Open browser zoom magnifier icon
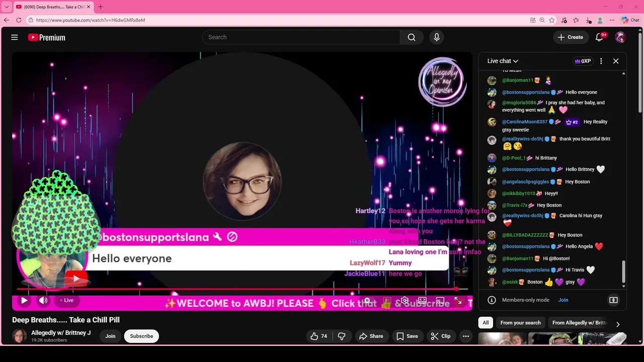644x362 pixels. click(542, 20)
